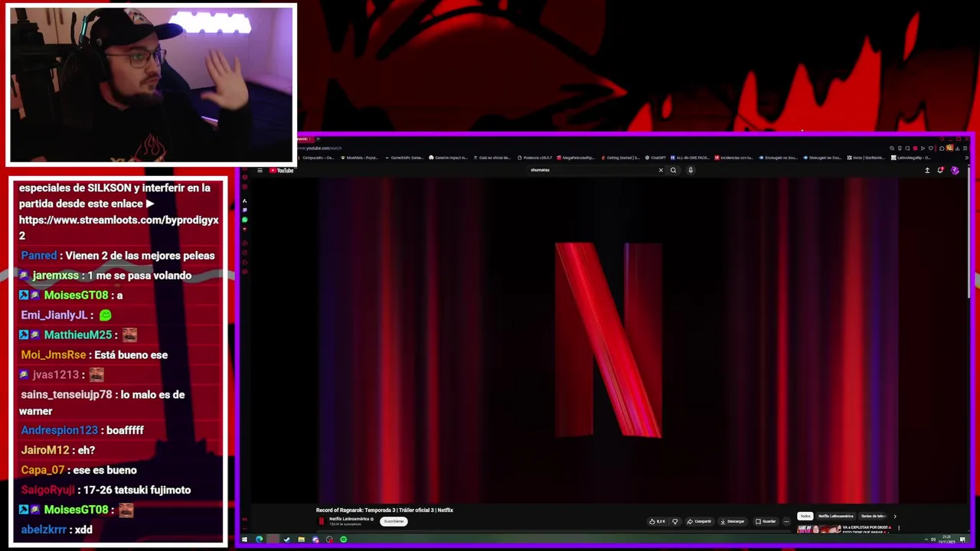This screenshot has width=980, height=551.
Task: Click username SaigoRyuji in chat
Action: click(x=47, y=490)
